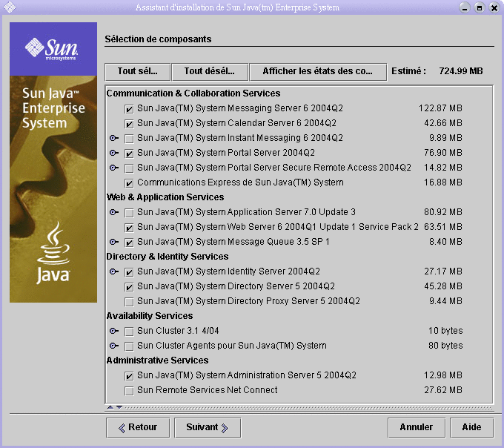504x448 pixels.
Task: Minimize the installer window
Action: (x=465, y=7)
